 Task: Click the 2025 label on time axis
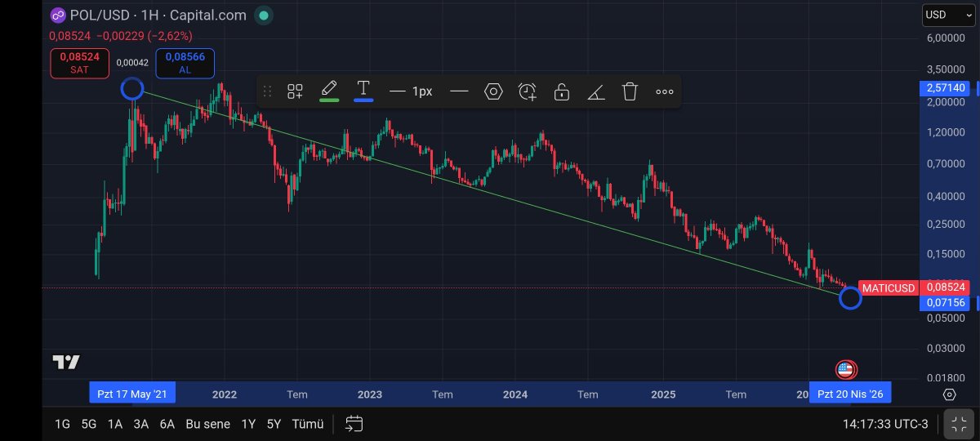tap(663, 394)
